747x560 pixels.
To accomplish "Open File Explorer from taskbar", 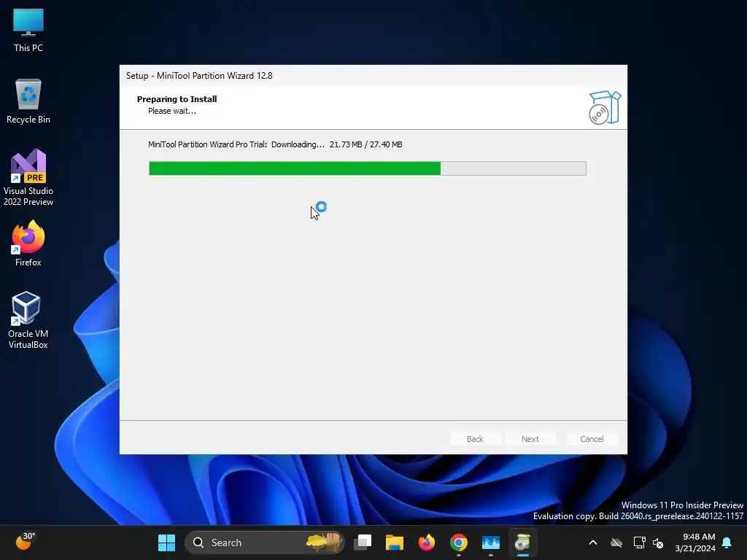I will coord(395,542).
